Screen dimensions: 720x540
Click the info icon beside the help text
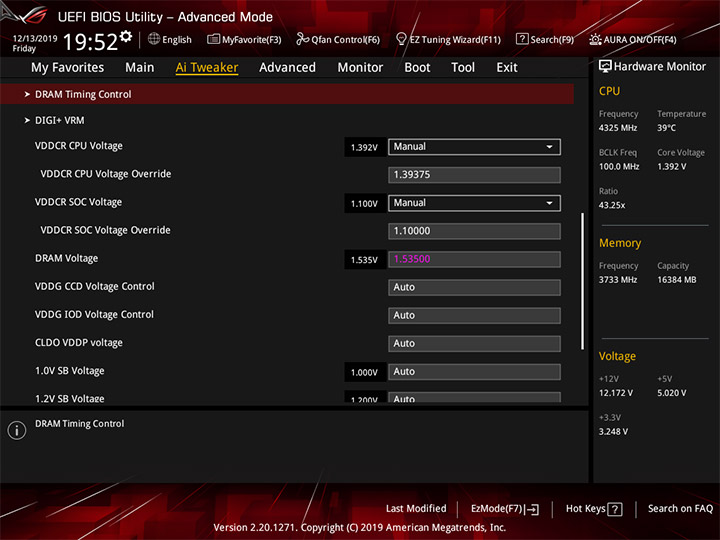coord(17,430)
